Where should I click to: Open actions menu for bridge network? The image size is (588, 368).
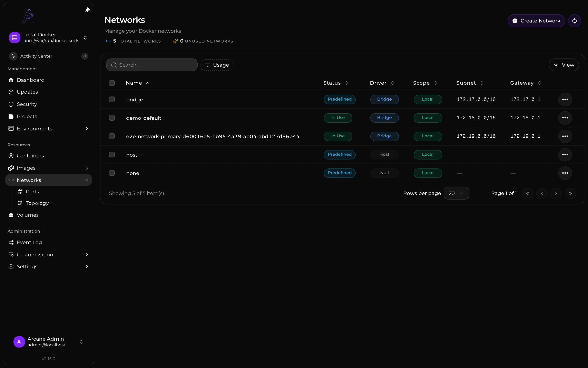[565, 99]
